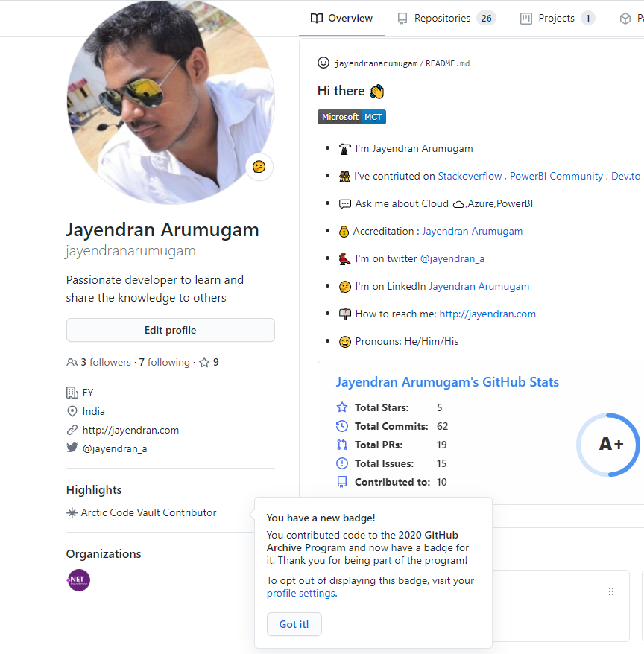Screen dimensions: 644x654
Task: Click the India location pin icon
Action: [72, 411]
